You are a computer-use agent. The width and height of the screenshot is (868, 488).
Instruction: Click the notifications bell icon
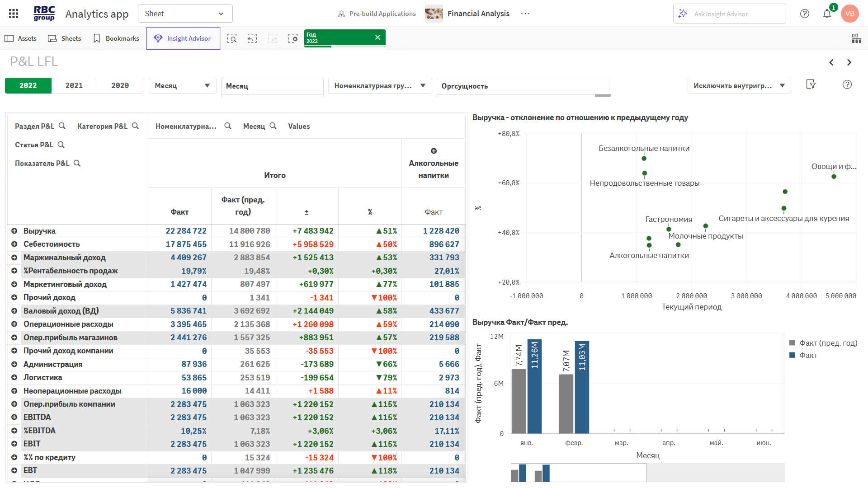click(827, 14)
